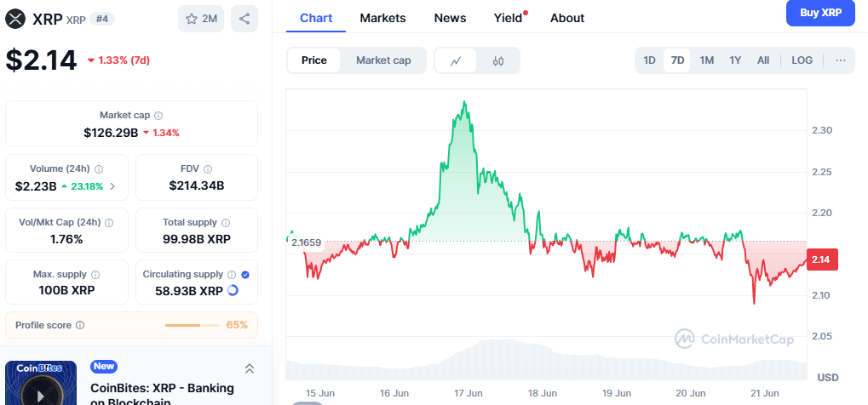
Task: Show Price chart
Action: pos(313,60)
